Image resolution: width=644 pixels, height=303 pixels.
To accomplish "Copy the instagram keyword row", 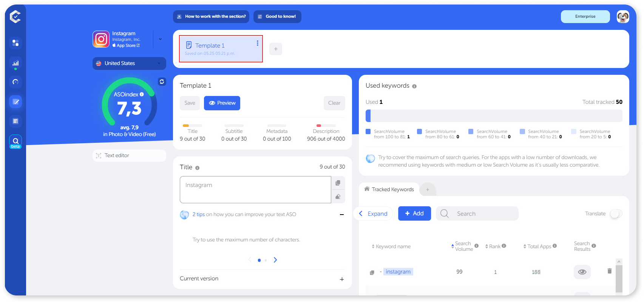I will (x=372, y=272).
